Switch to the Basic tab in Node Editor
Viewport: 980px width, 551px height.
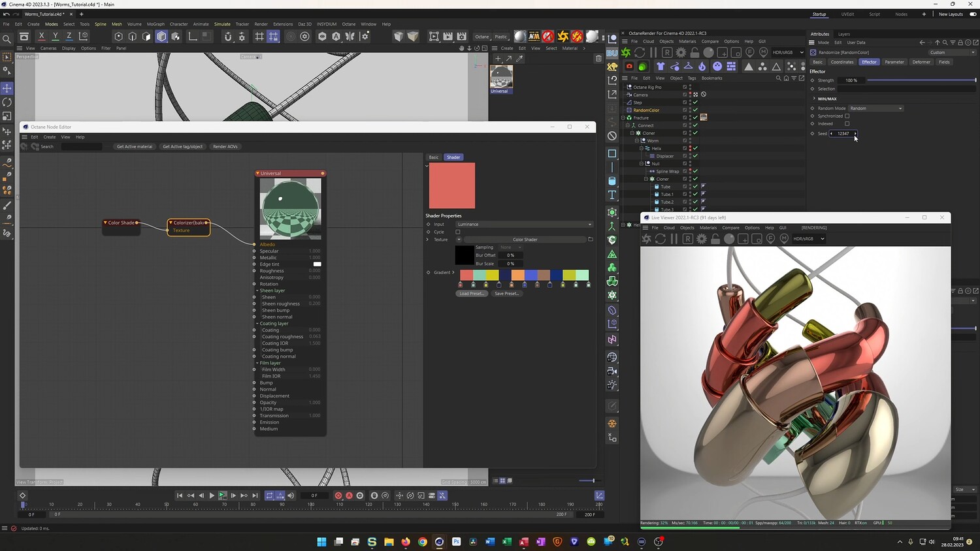pos(434,157)
